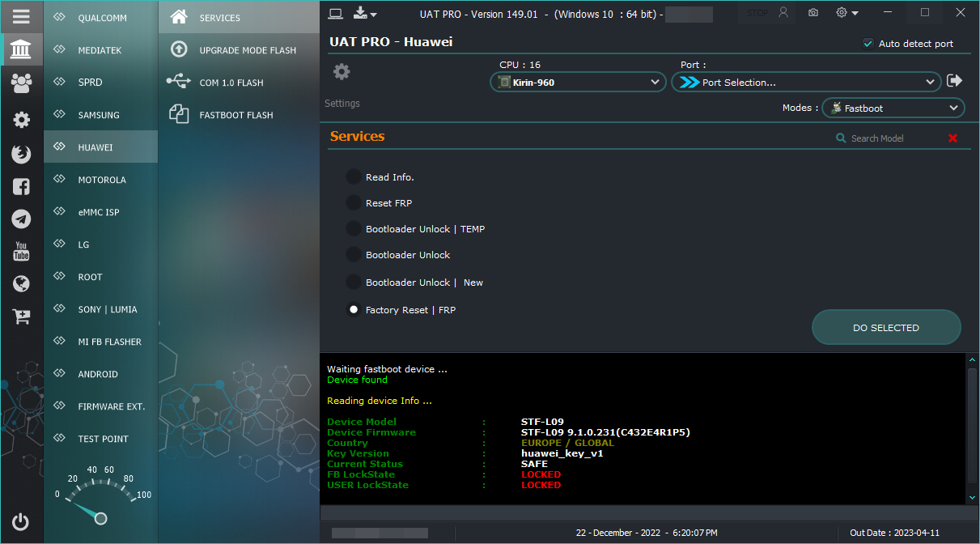Open the hamburger menu icon
The image size is (980, 544).
(x=21, y=16)
